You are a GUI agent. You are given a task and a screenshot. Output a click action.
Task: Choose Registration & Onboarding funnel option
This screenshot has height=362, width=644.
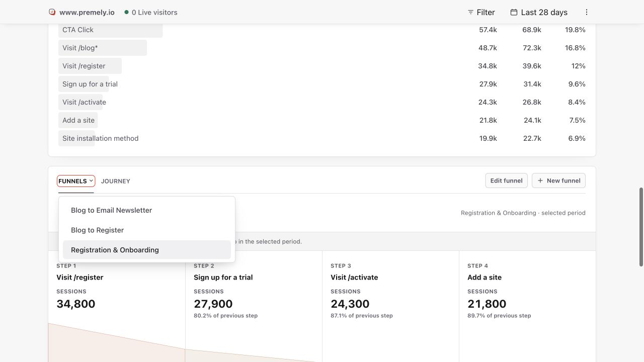(147, 250)
